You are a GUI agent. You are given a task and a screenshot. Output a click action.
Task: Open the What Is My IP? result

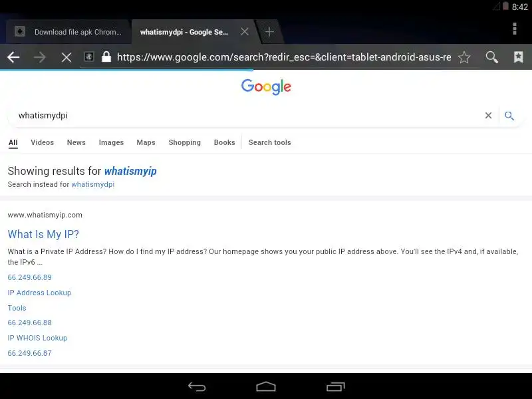pyautogui.click(x=43, y=234)
